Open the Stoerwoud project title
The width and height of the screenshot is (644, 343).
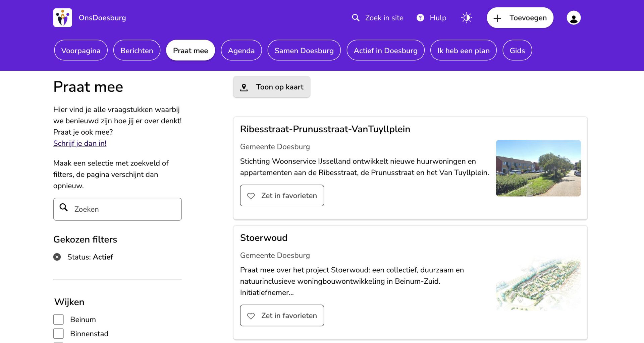[x=264, y=238]
